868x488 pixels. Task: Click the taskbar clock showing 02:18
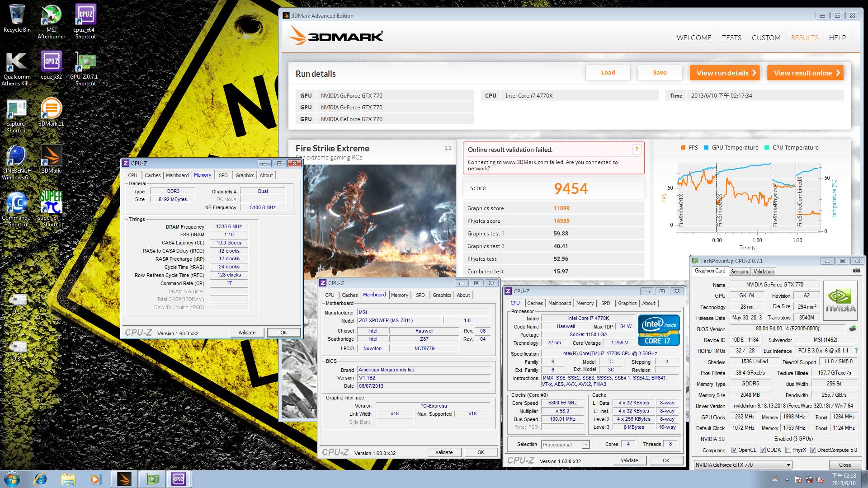(844, 479)
